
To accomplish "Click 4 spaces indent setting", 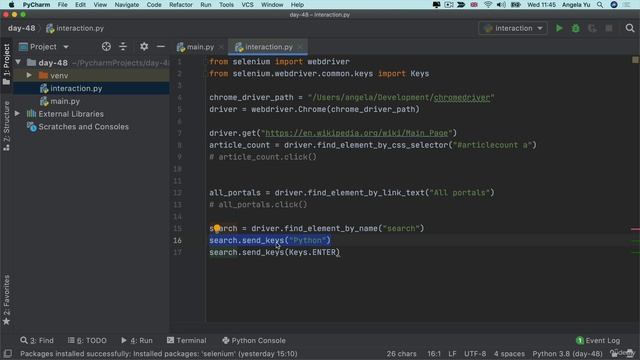I will [x=509, y=354].
